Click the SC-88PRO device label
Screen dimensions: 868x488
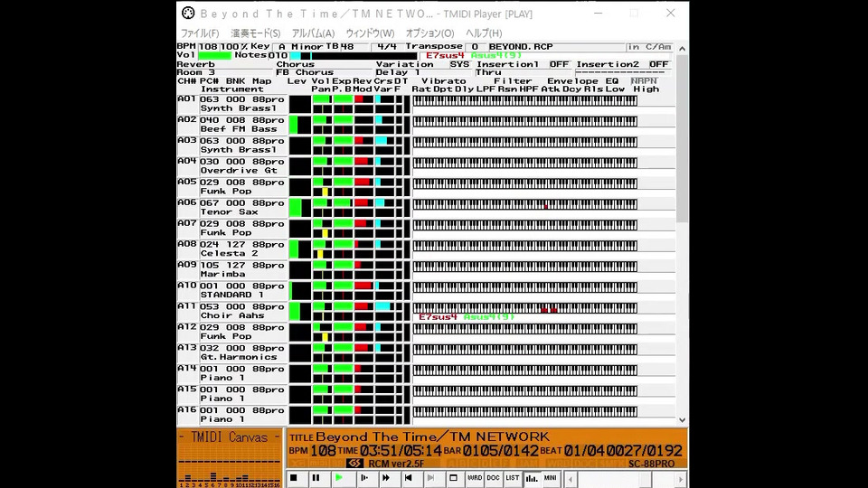click(652, 464)
